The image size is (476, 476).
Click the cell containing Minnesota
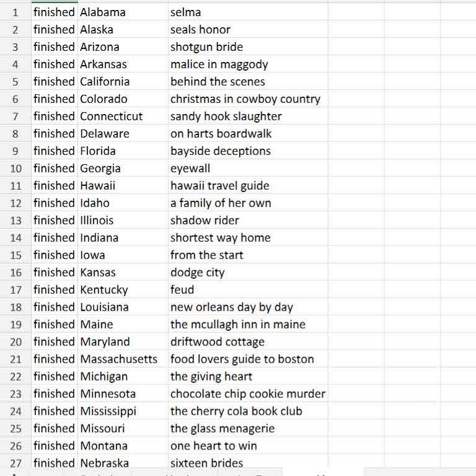pyautogui.click(x=108, y=394)
